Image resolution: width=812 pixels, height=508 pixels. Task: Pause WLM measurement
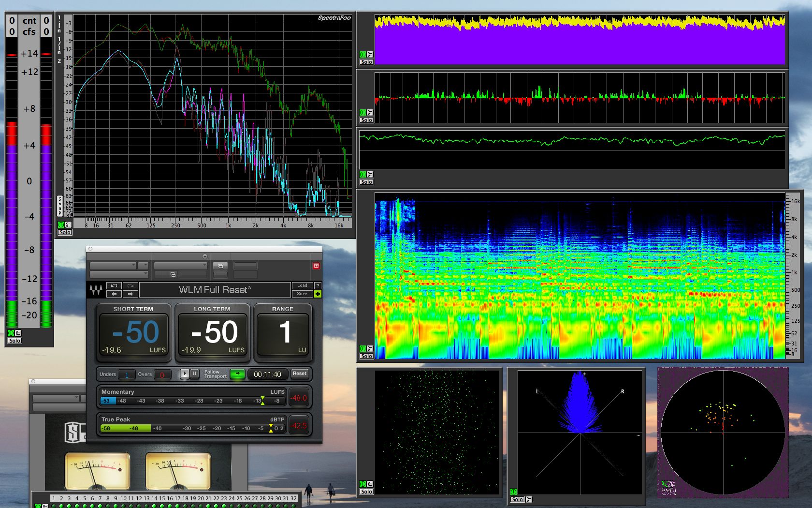(194, 374)
